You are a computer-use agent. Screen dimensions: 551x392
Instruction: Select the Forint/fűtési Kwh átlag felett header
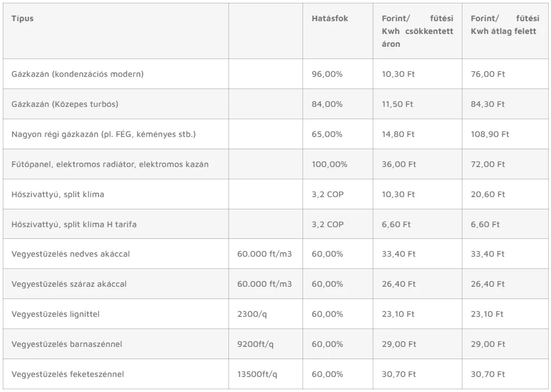(505, 24)
